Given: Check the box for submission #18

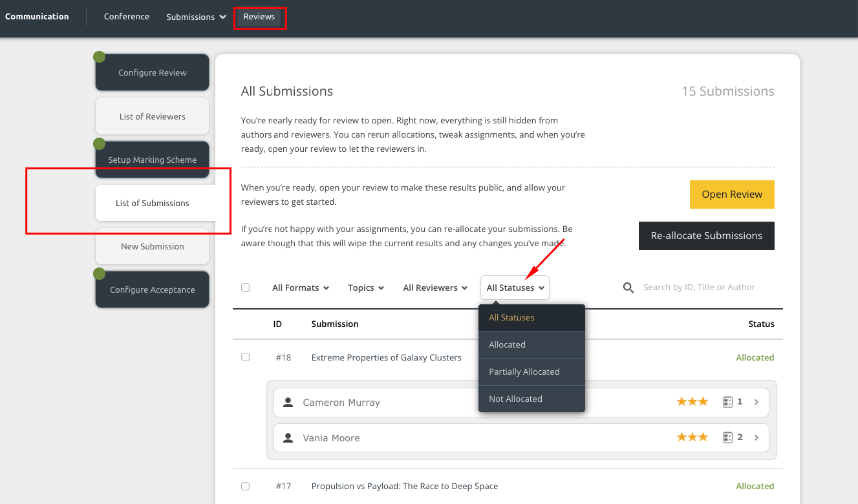Looking at the screenshot, I should coord(246,357).
